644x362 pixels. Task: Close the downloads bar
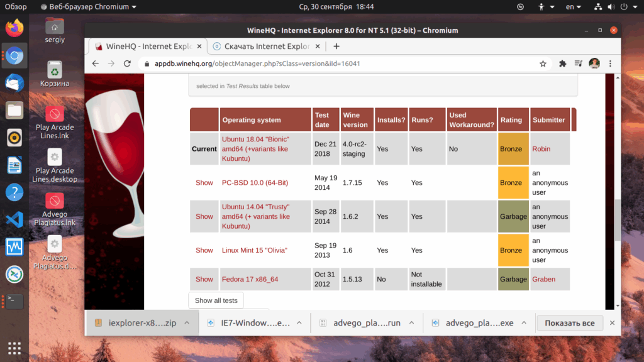(612, 323)
